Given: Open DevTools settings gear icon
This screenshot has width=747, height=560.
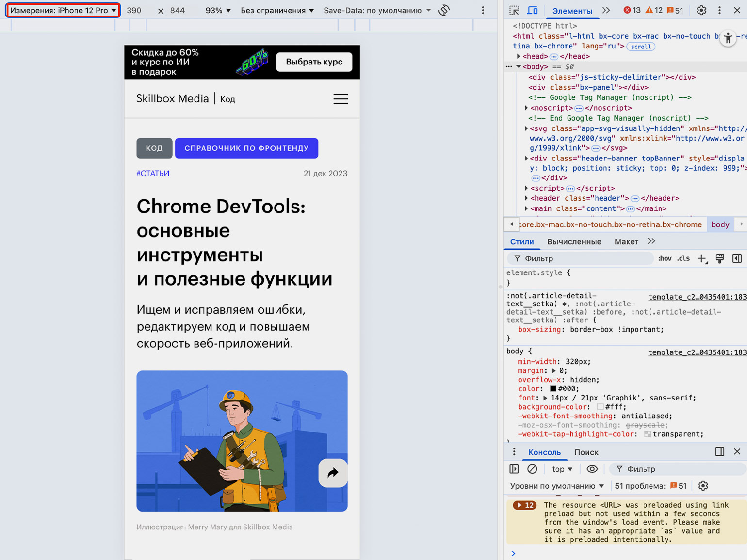Looking at the screenshot, I should click(701, 10).
